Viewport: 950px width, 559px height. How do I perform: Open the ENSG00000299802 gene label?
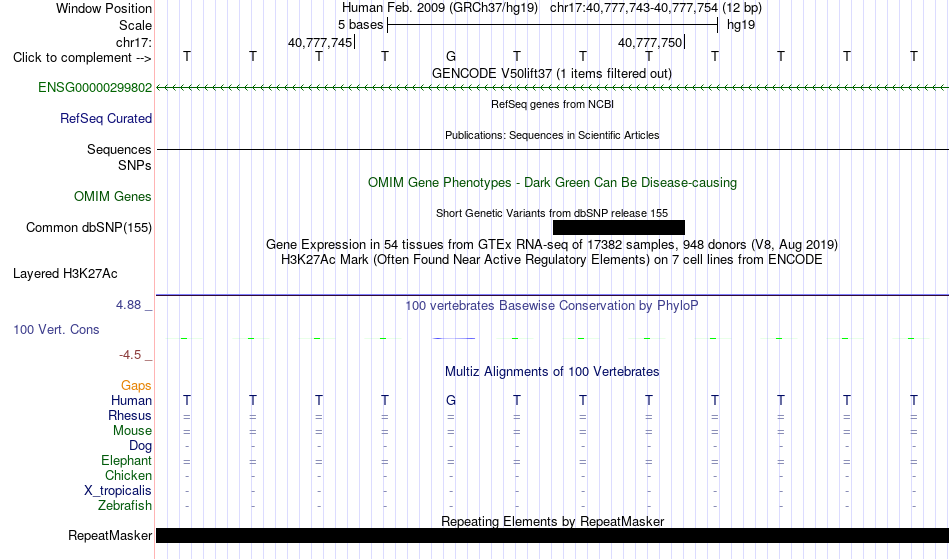coord(95,87)
